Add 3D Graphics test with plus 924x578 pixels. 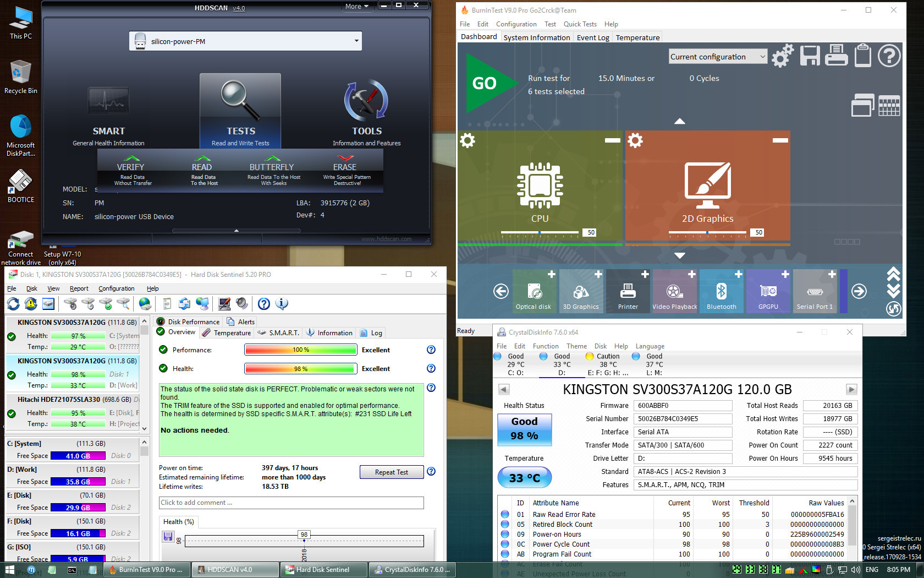pos(598,274)
